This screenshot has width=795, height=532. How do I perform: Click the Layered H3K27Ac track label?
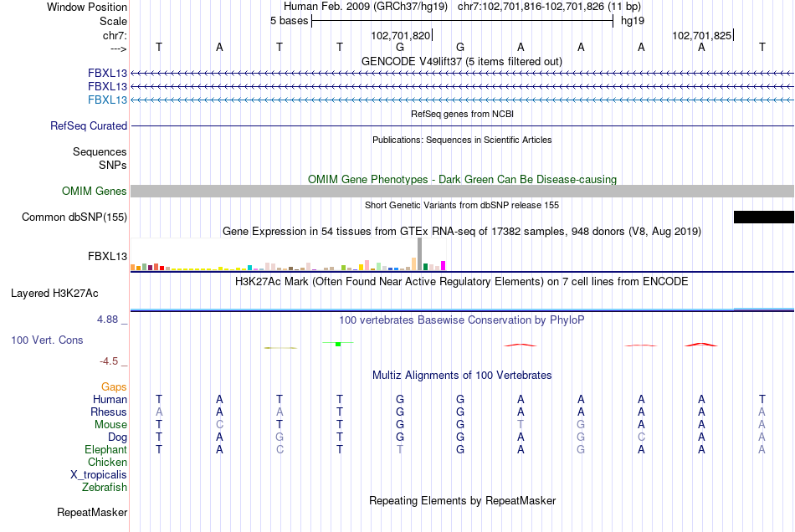click(54, 294)
